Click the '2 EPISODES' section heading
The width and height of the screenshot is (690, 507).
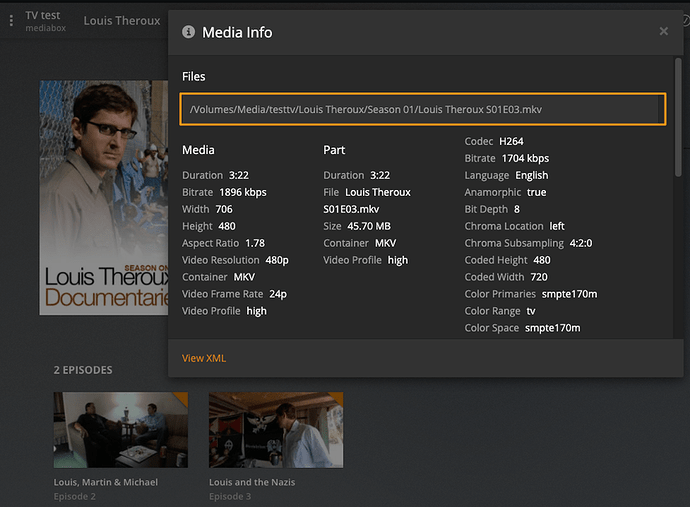tap(83, 370)
